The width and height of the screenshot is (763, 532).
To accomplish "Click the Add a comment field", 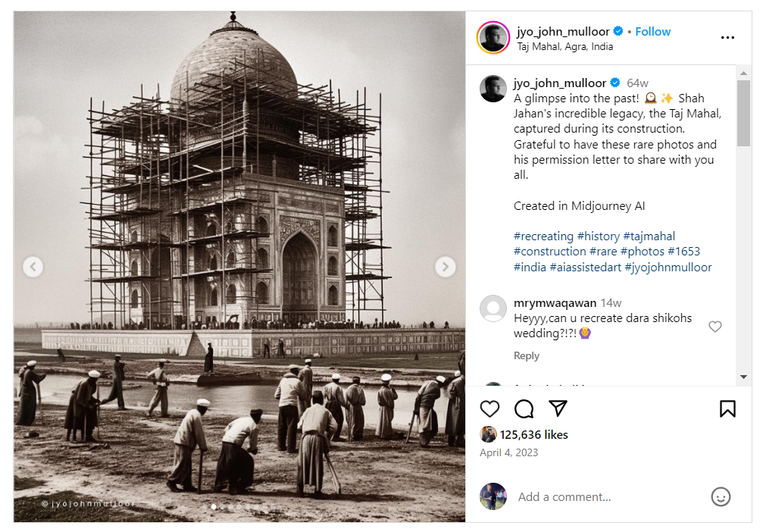I will point(608,497).
